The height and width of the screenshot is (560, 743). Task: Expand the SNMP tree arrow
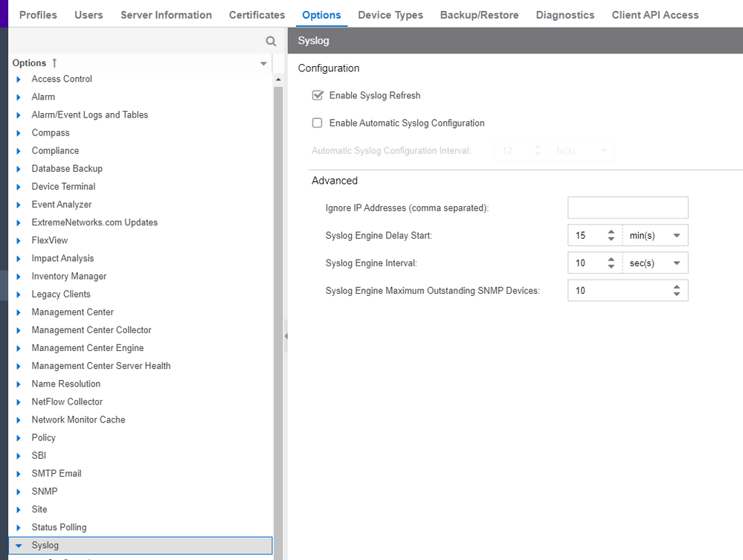coord(19,492)
